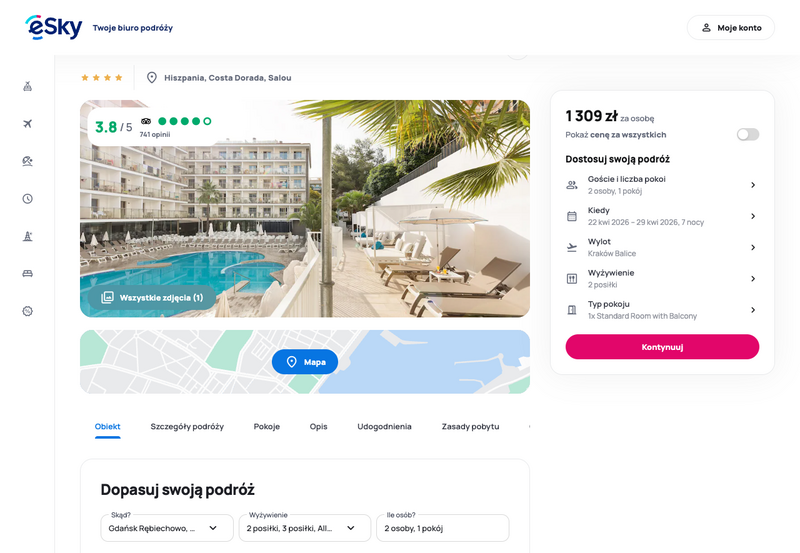The image size is (800, 553).
Task: Toggle Pokaż cenę za wszystkich switch
Action: 747,135
